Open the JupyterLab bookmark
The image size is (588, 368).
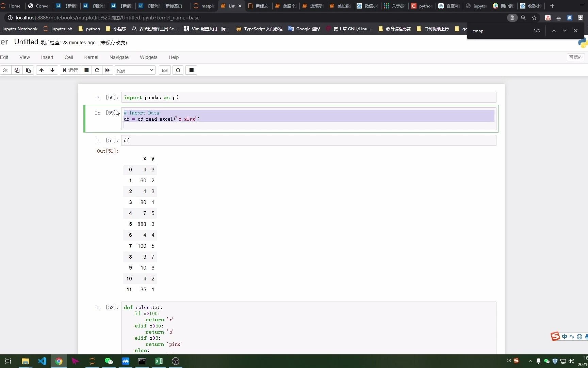coord(58,29)
